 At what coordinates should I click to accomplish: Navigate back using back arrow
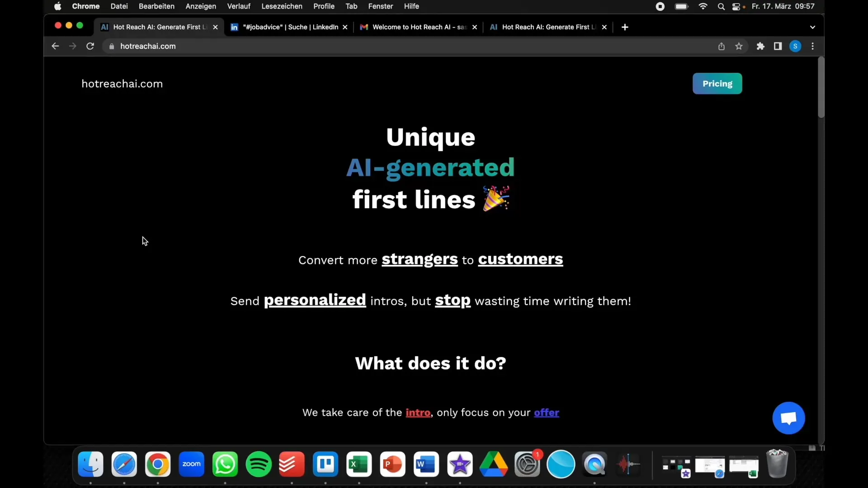click(x=55, y=46)
